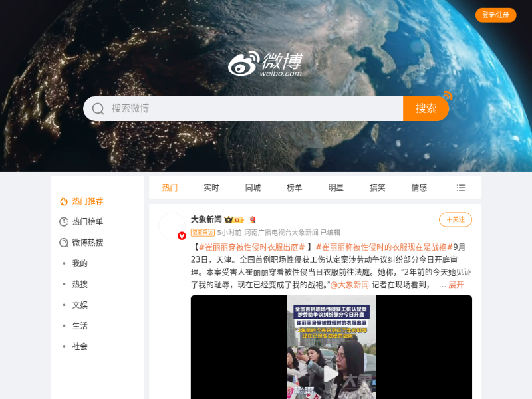Click the 登录/注册 button

pyautogui.click(x=495, y=15)
